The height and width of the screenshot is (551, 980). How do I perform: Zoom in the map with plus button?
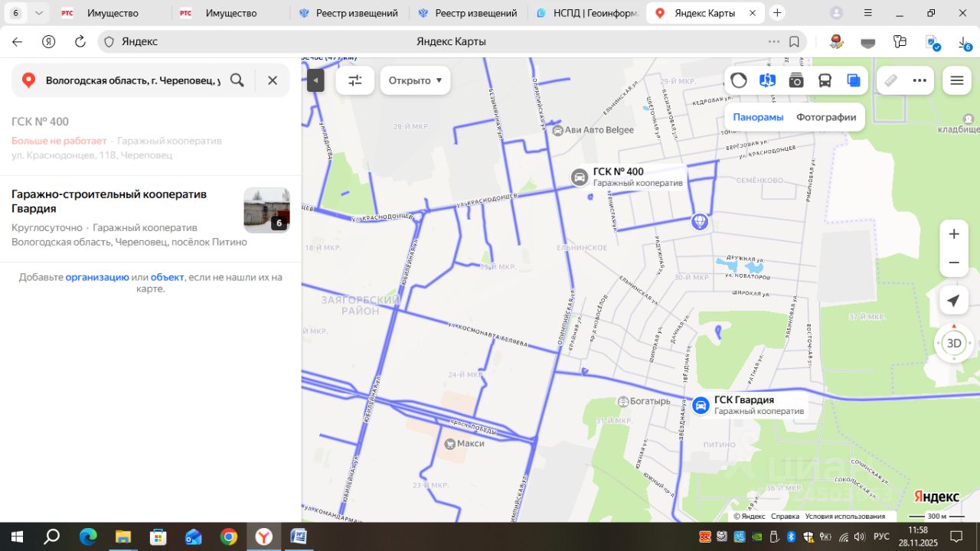tap(954, 234)
